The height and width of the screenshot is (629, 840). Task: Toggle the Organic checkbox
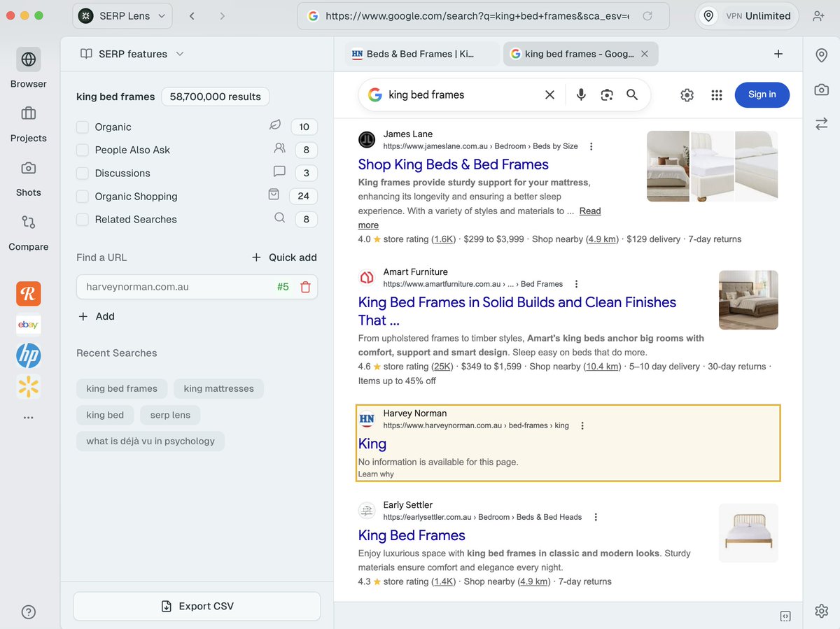[x=83, y=127]
